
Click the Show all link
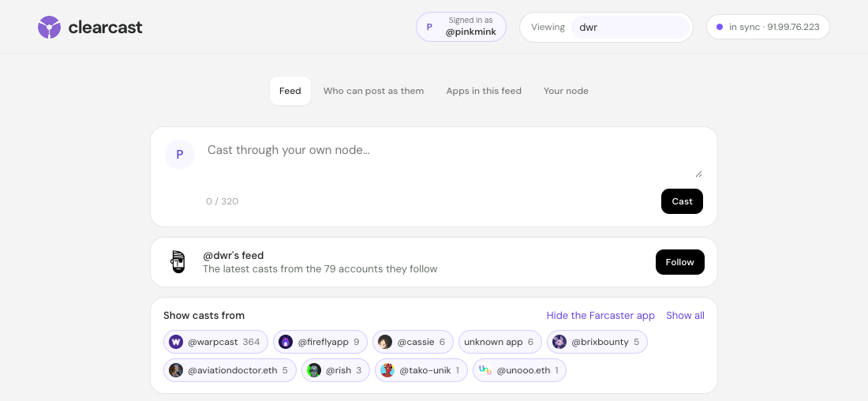(685, 315)
